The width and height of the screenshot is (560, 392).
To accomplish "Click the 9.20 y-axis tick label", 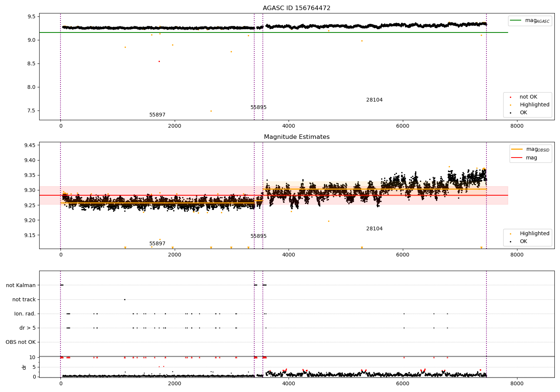I will pyautogui.click(x=30, y=220).
